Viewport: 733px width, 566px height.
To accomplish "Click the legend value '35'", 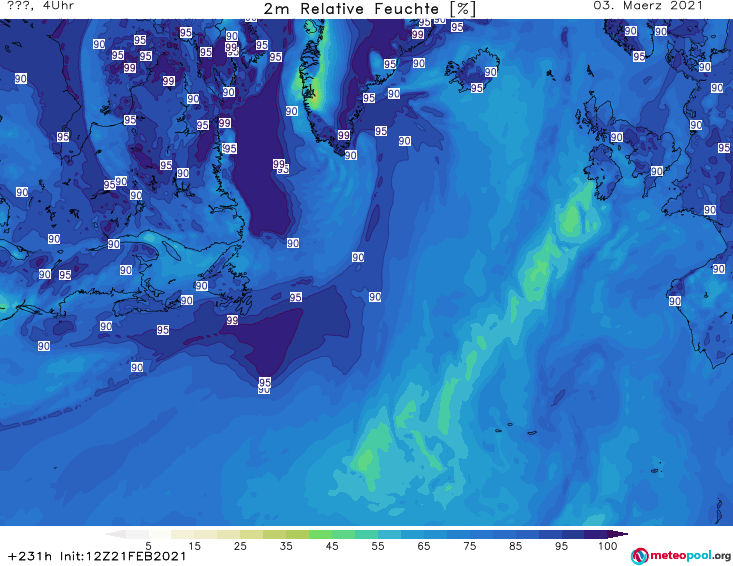I will pyautogui.click(x=286, y=546).
